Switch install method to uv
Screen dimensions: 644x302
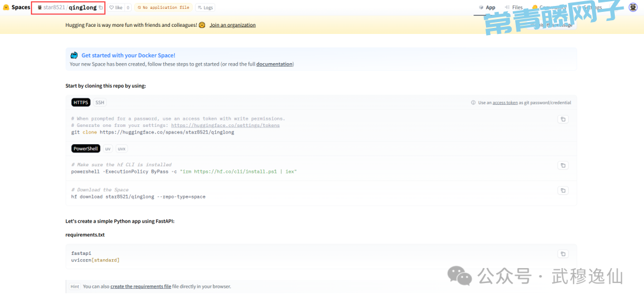pos(108,148)
